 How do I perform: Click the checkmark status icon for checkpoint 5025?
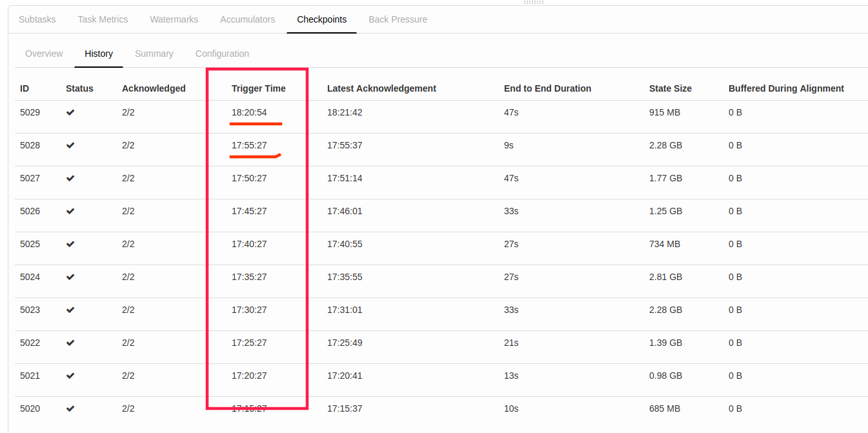click(x=70, y=244)
